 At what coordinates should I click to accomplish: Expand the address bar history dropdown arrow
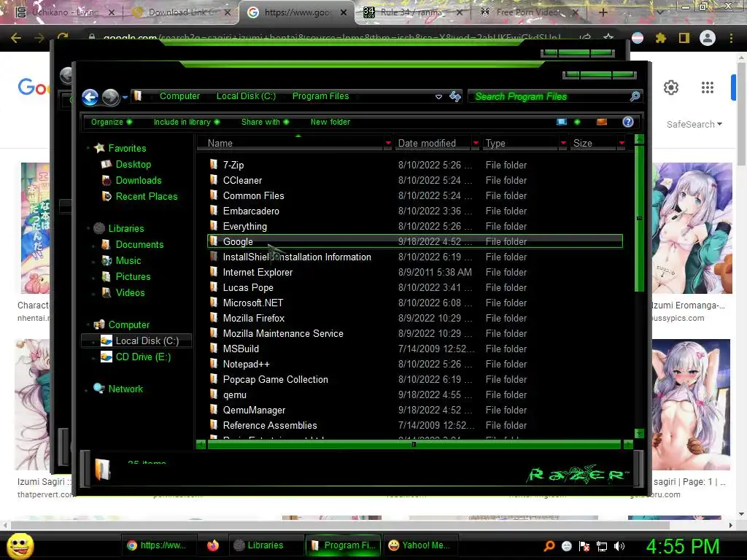click(438, 97)
